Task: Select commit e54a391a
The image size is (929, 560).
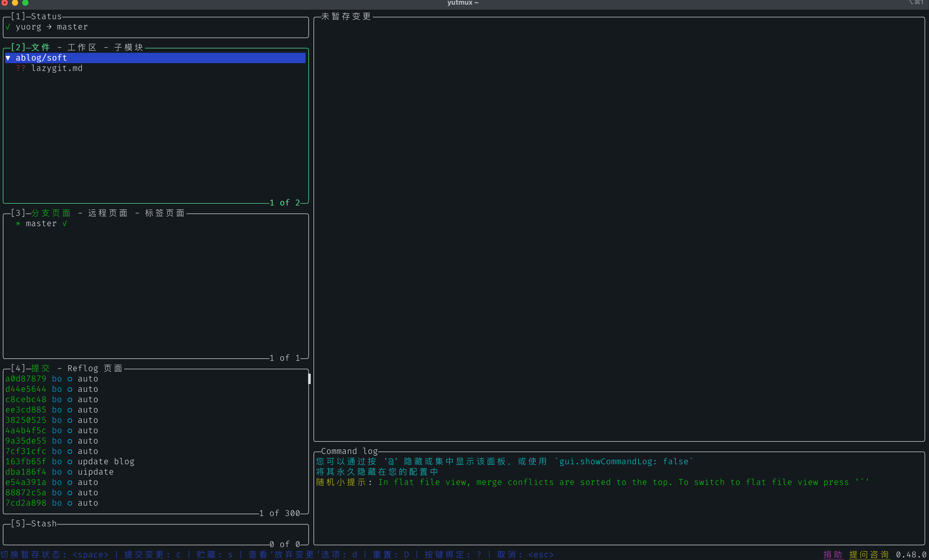Action: 155,482
